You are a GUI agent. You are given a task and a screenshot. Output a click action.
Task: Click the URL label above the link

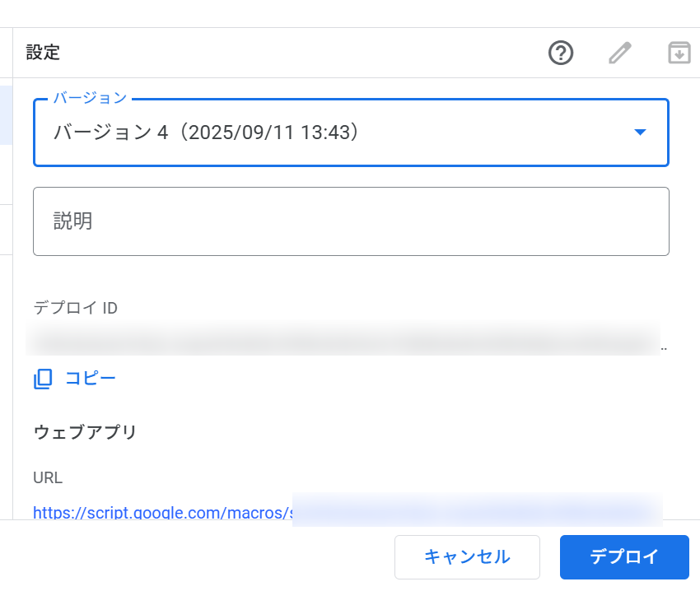[48, 478]
